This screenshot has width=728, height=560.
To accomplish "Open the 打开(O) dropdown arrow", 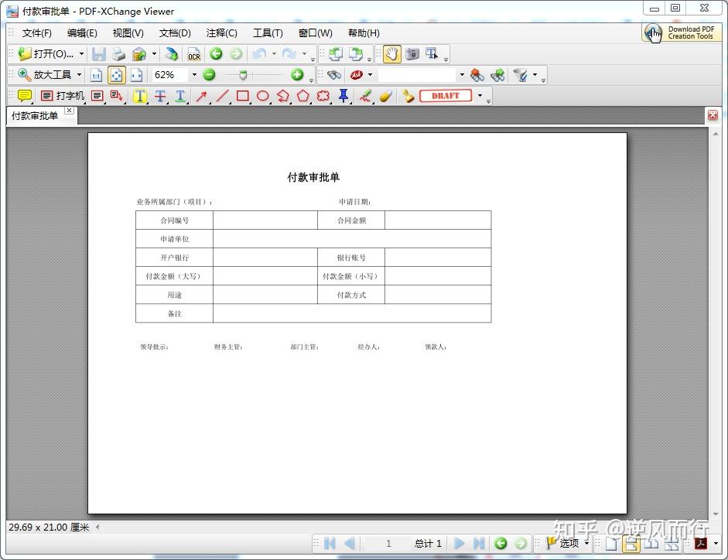I will click(x=82, y=54).
